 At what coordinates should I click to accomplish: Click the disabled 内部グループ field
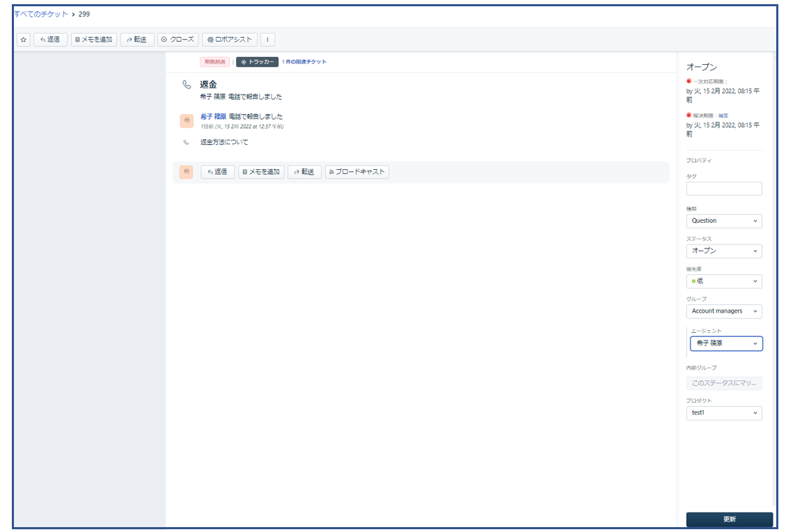(x=724, y=383)
